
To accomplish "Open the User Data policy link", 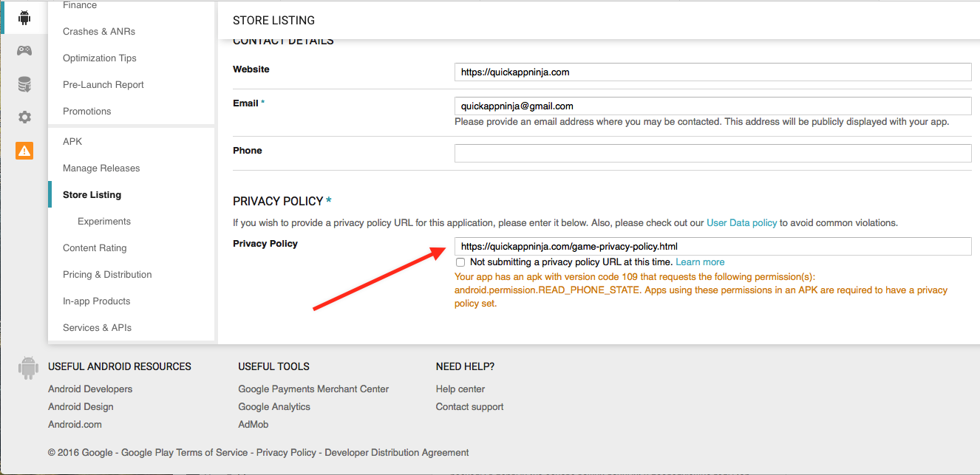I will point(741,223).
